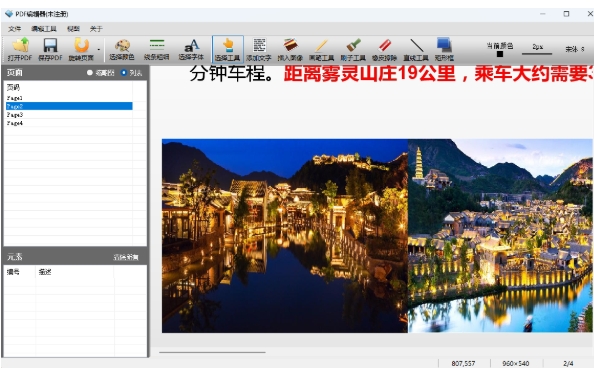Click the black current color swatch

pyautogui.click(x=500, y=54)
